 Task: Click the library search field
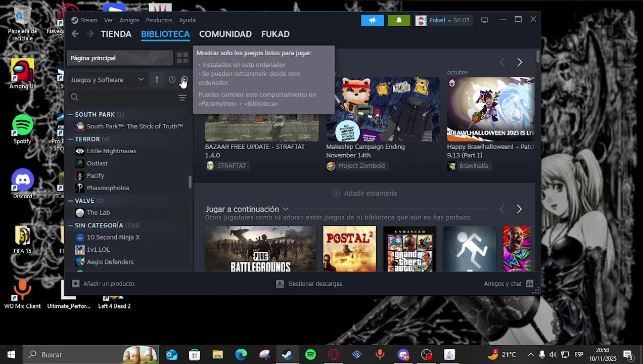pos(122,97)
